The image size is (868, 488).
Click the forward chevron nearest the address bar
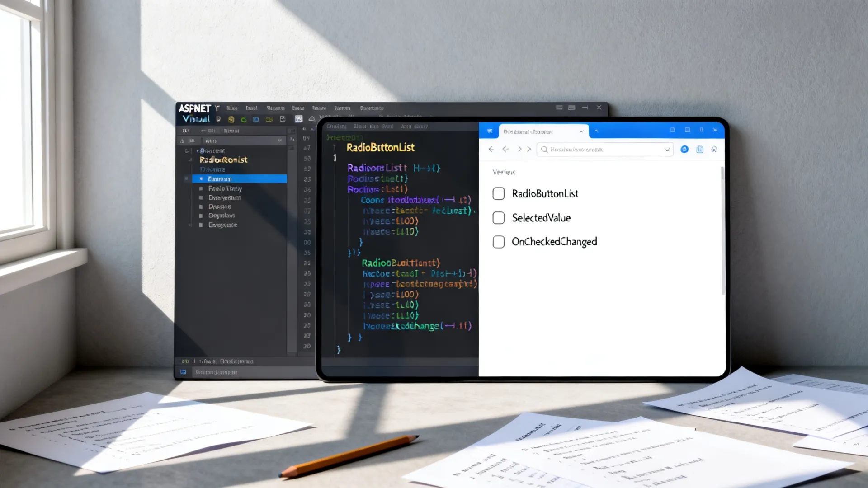[x=529, y=149]
